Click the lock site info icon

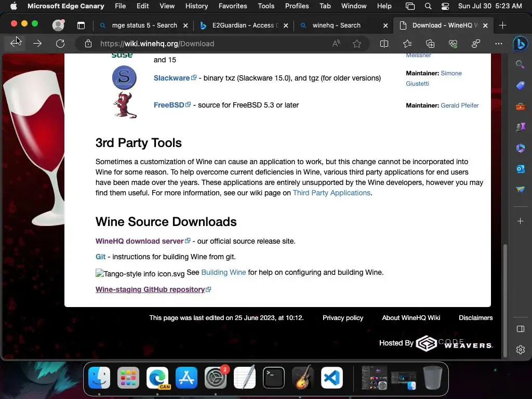[x=88, y=44]
